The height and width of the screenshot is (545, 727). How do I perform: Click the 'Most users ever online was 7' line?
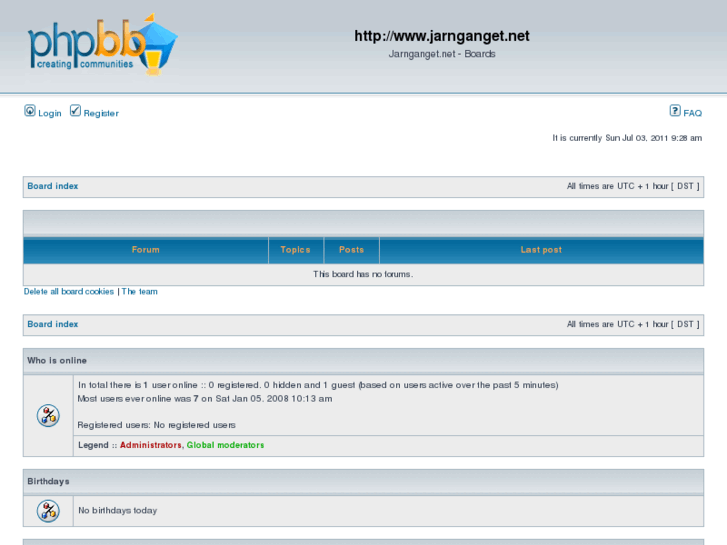click(x=204, y=398)
